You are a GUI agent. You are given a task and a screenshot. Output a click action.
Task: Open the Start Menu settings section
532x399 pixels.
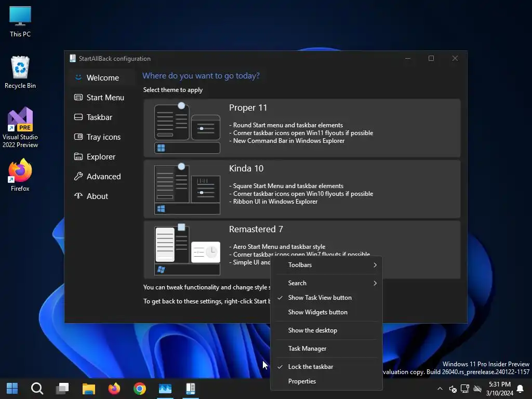[x=101, y=97]
